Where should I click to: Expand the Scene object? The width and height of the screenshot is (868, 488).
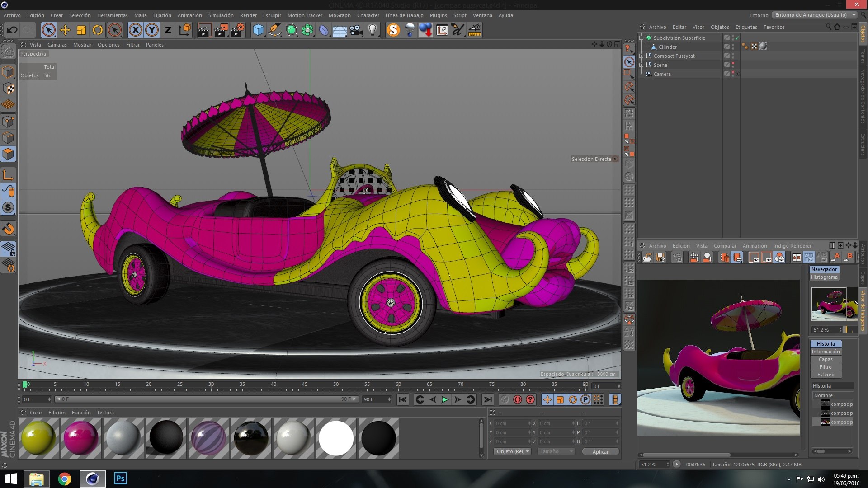pyautogui.click(x=642, y=65)
